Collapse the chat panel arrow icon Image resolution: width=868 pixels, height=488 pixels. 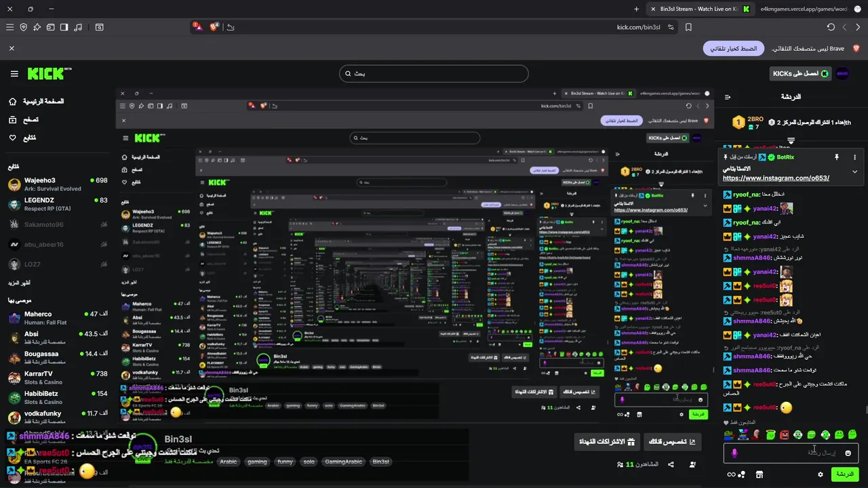point(728,97)
